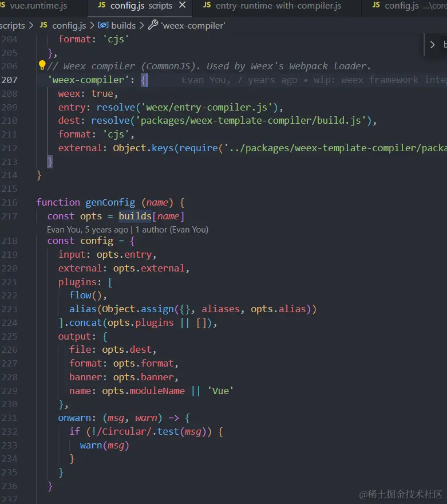Select the builds breadcrumb symbol
The height and width of the screenshot is (504, 447).
coord(123,25)
